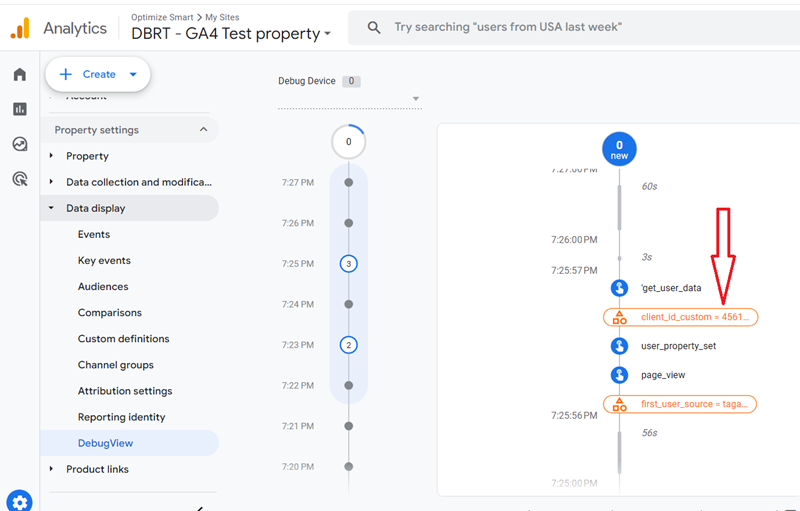This screenshot has height=511, width=800.
Task: Click the page_view event name
Action: (663, 375)
